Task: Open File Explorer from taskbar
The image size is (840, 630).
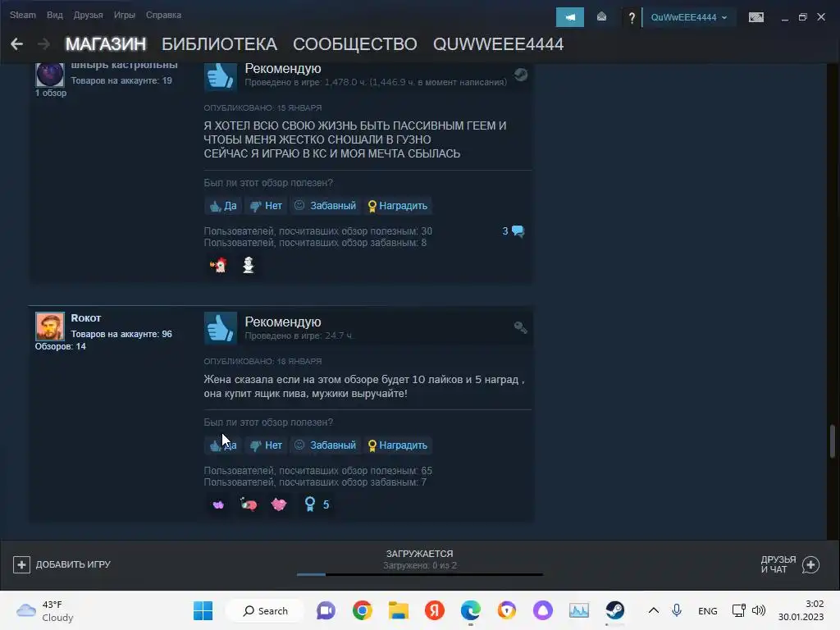Action: coord(398,610)
